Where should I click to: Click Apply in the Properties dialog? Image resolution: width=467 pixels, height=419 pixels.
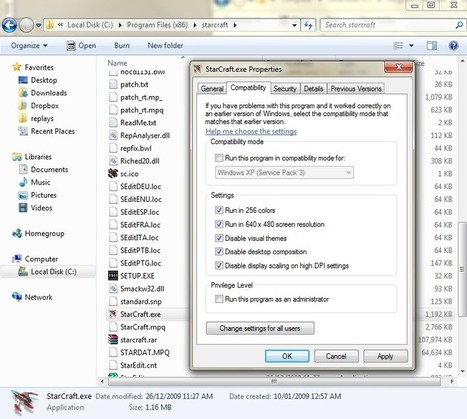[x=385, y=356]
